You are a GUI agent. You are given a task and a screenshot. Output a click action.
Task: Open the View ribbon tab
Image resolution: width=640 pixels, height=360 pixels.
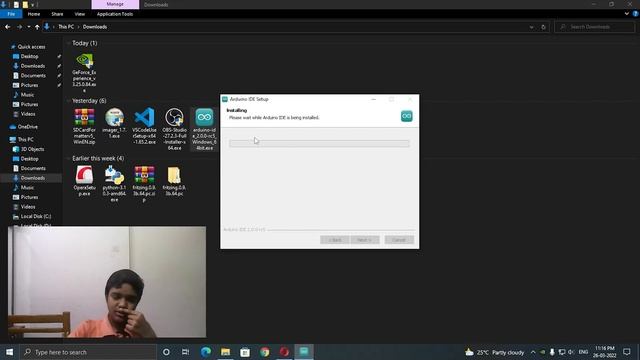pyautogui.click(x=80, y=14)
